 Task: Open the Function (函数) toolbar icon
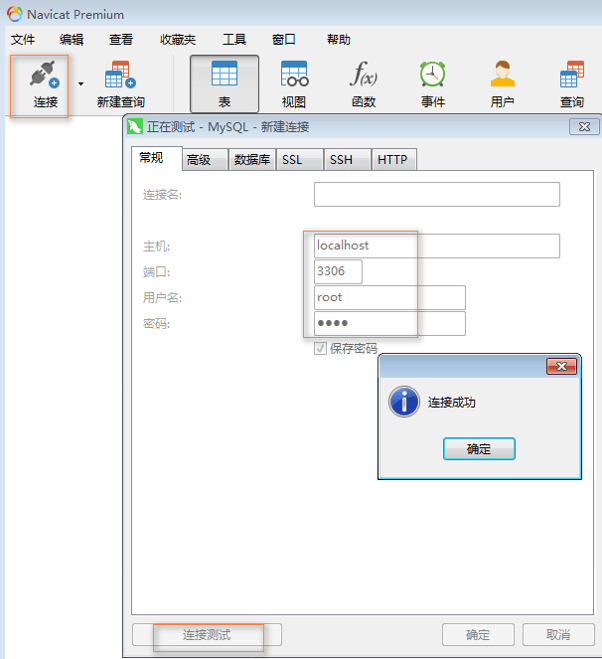pyautogui.click(x=363, y=74)
